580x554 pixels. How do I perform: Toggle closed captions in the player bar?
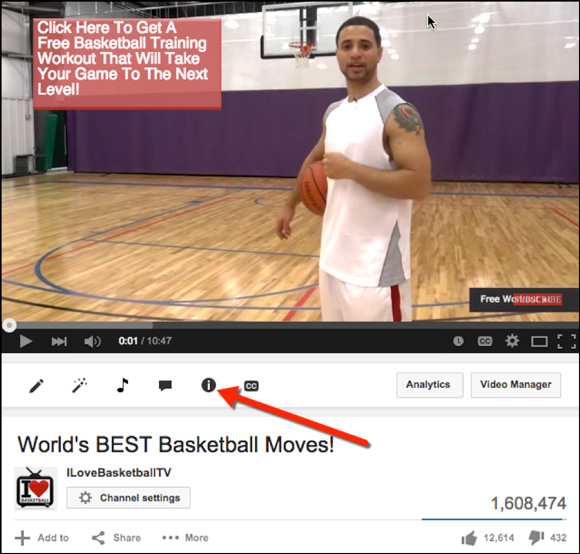(485, 341)
